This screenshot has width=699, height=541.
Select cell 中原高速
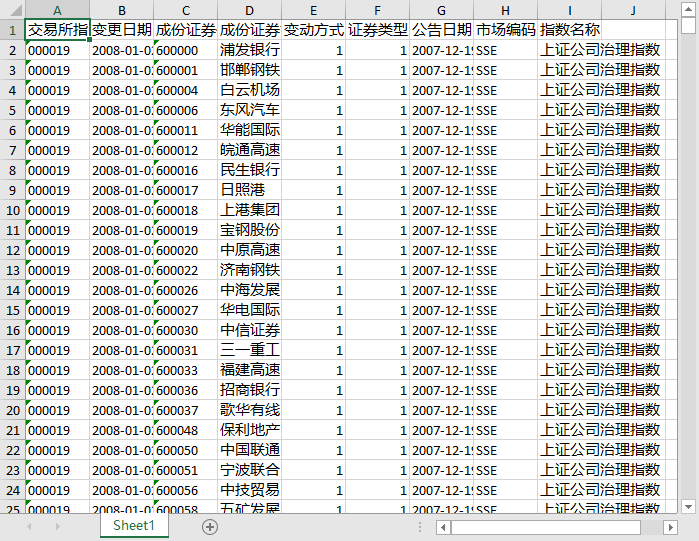[249, 250]
